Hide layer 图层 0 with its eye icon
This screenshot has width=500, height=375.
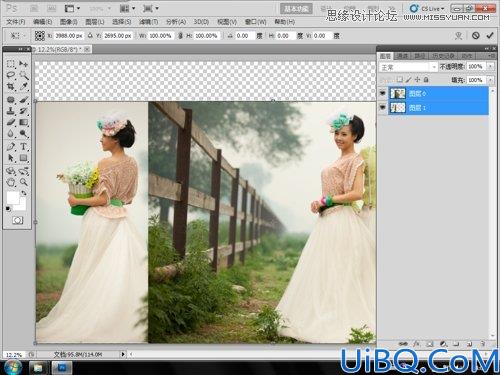click(x=382, y=93)
